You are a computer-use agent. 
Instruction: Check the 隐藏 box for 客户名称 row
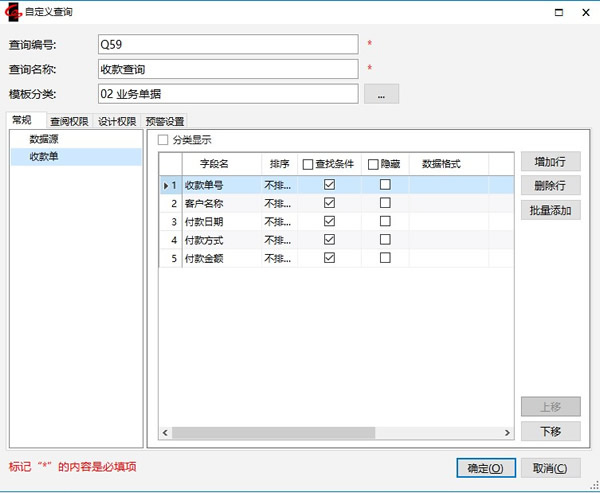click(385, 203)
